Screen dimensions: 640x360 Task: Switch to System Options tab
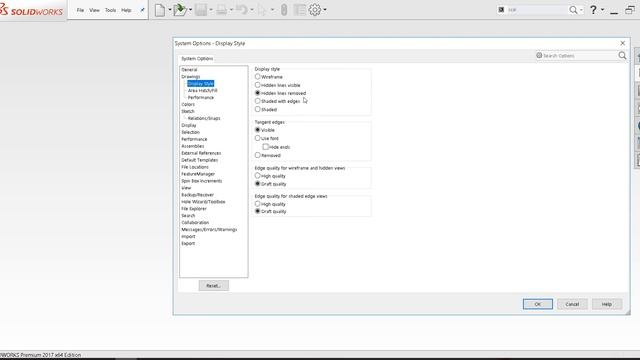coord(197,58)
